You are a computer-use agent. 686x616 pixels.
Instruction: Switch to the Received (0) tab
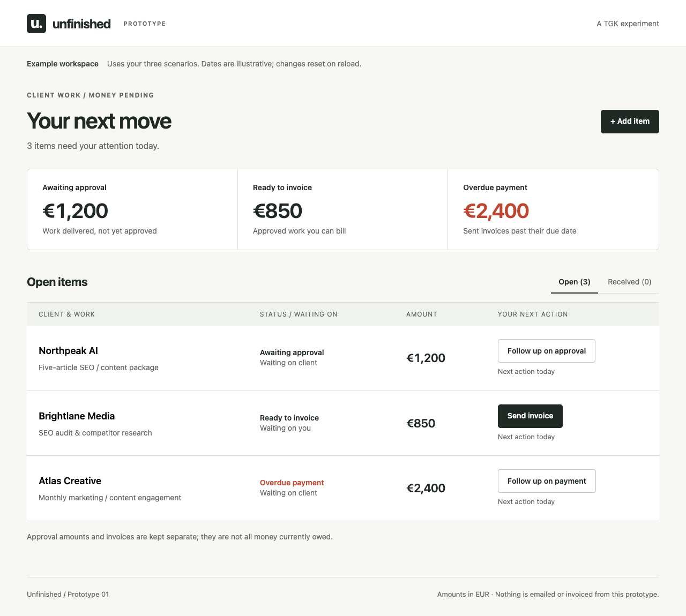(x=630, y=282)
